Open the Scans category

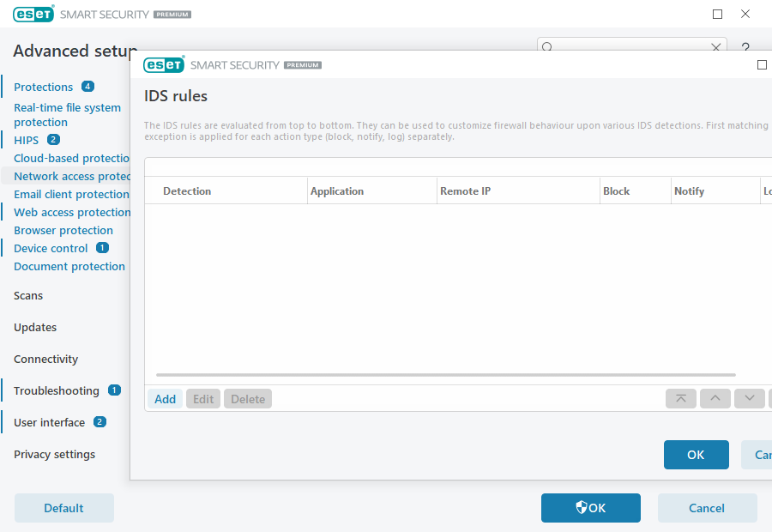28,295
